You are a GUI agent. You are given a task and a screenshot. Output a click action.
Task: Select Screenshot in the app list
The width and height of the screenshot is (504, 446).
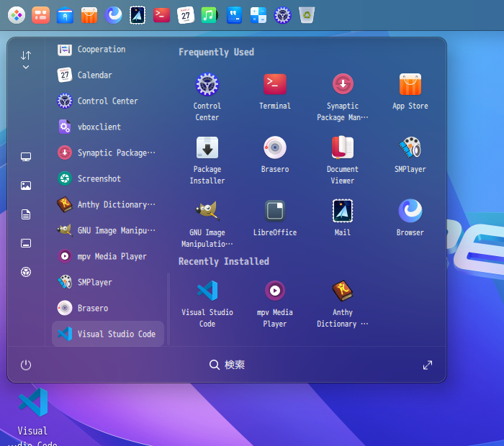coord(108,178)
